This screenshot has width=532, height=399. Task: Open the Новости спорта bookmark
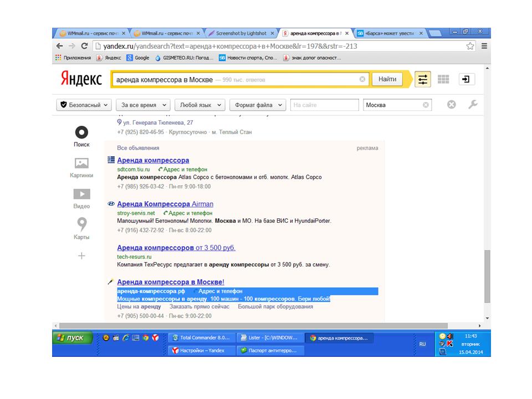point(248,58)
